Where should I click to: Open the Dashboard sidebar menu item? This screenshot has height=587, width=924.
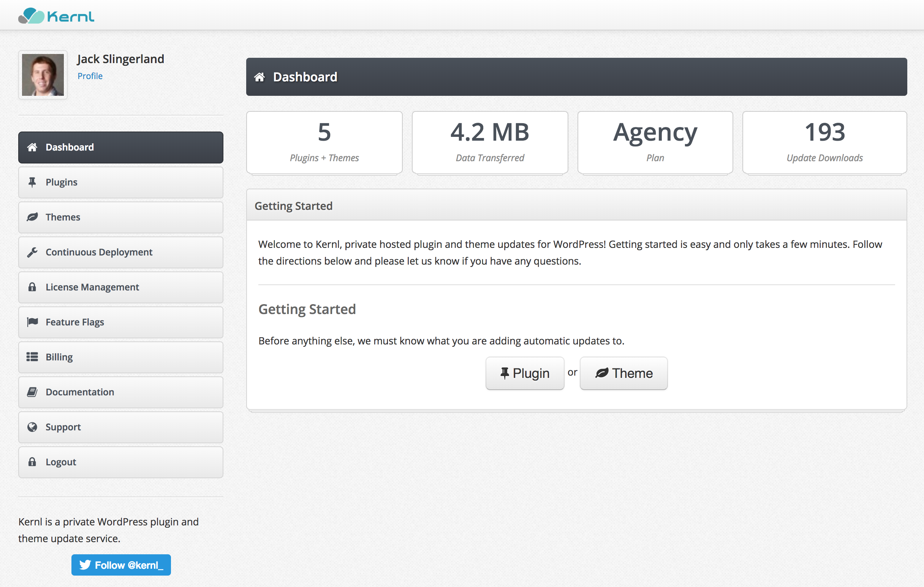pyautogui.click(x=120, y=148)
